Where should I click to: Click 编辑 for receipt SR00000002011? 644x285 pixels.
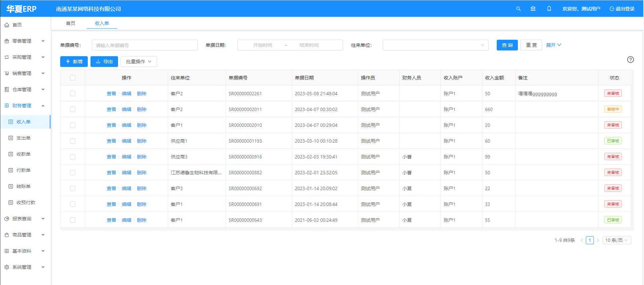point(126,109)
